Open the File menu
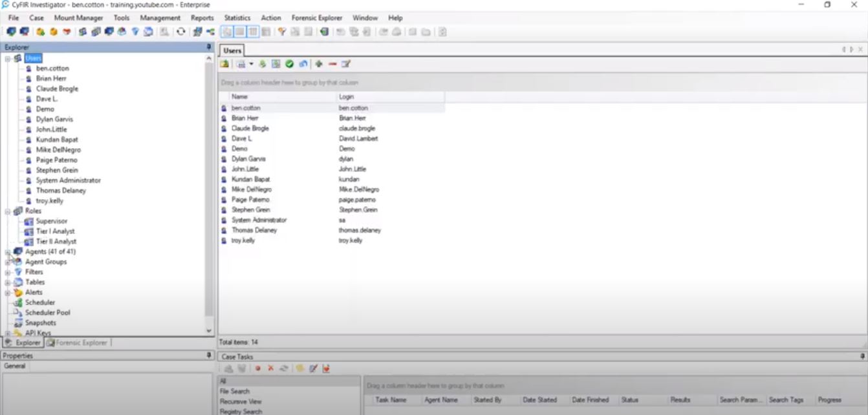 14,17
